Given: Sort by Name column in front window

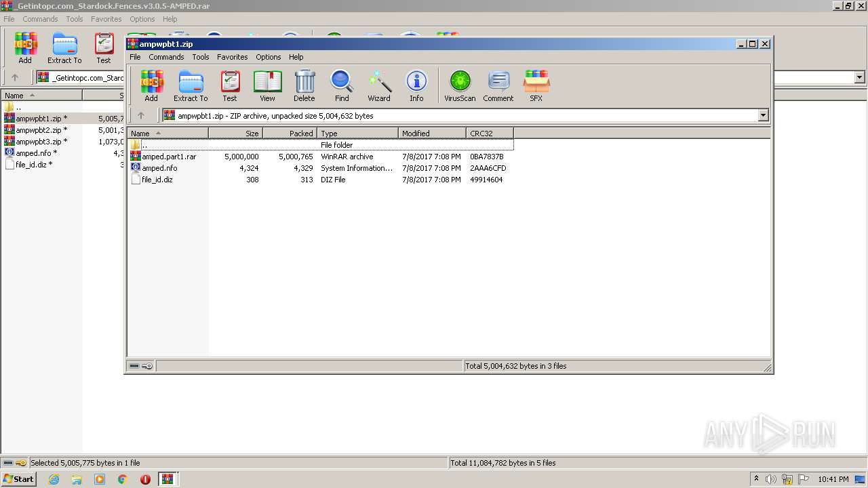Looking at the screenshot, I should click(168, 134).
